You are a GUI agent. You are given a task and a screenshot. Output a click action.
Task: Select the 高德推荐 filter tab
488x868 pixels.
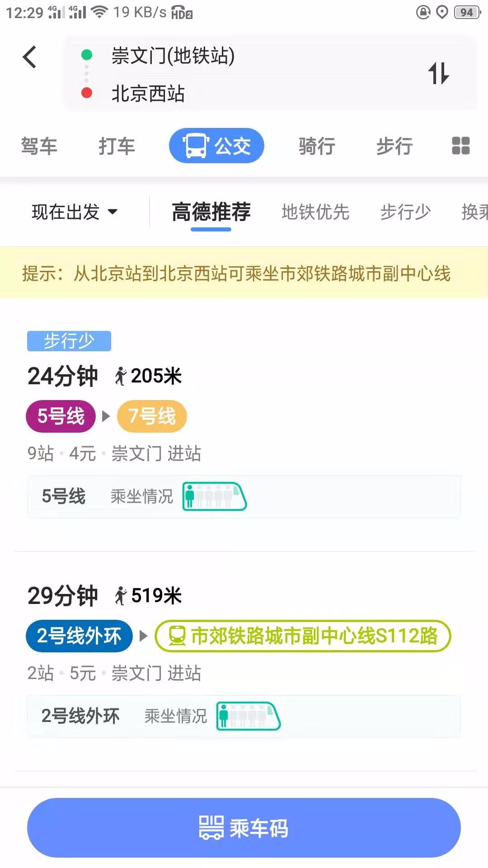[211, 212]
